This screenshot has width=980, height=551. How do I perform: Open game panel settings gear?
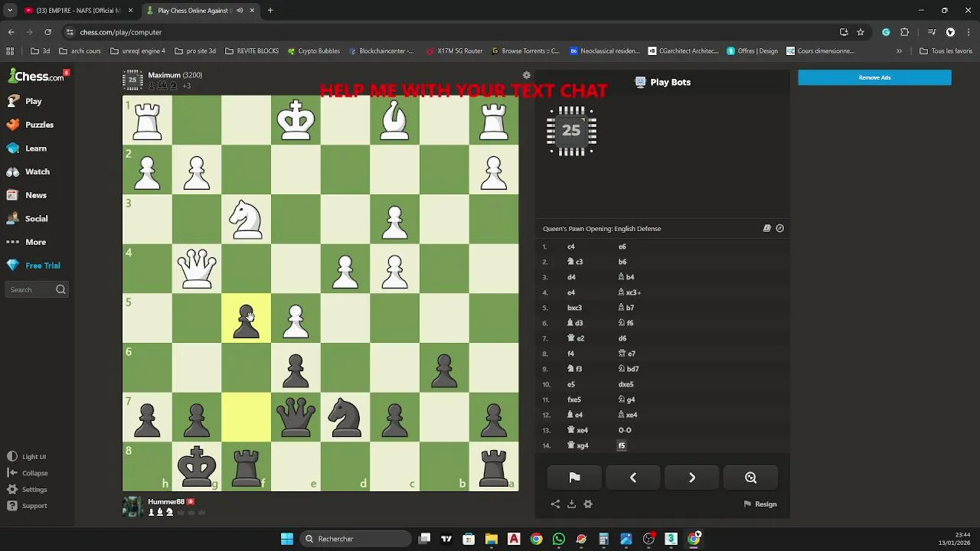(x=588, y=504)
